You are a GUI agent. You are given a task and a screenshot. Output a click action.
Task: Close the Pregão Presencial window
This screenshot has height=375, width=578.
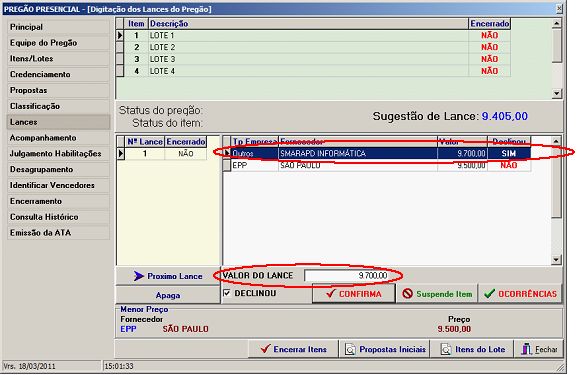coord(559,8)
